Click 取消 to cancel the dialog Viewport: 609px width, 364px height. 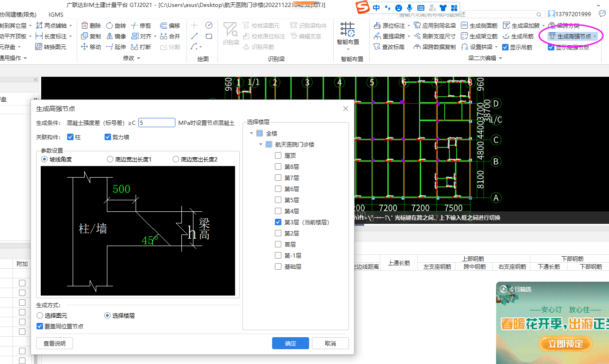click(x=330, y=343)
